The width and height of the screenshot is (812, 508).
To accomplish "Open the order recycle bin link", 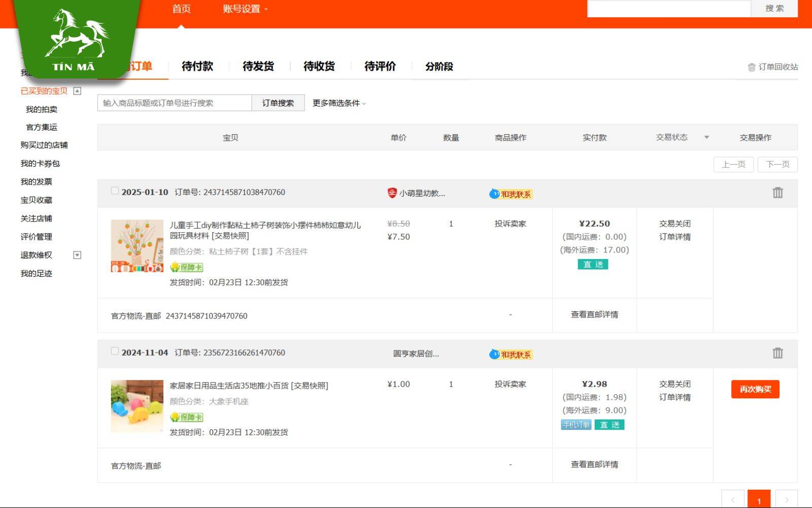I will (773, 67).
